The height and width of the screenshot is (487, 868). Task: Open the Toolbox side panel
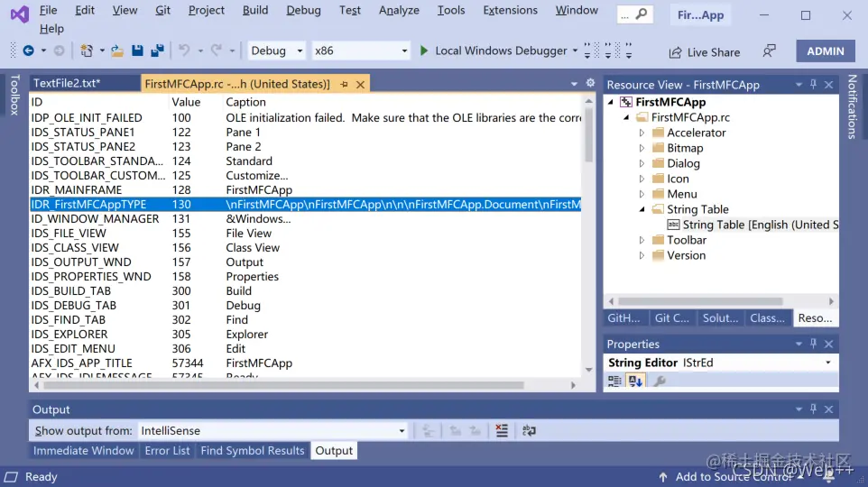point(14,95)
